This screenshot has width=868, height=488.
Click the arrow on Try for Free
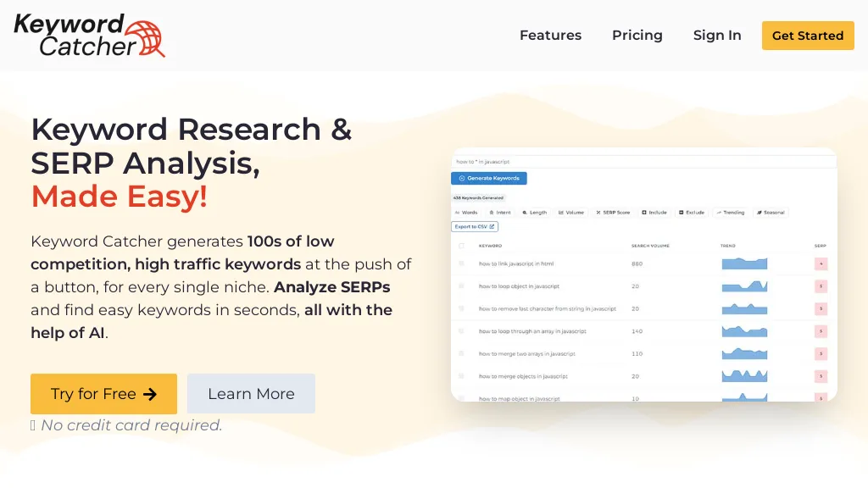(150, 394)
